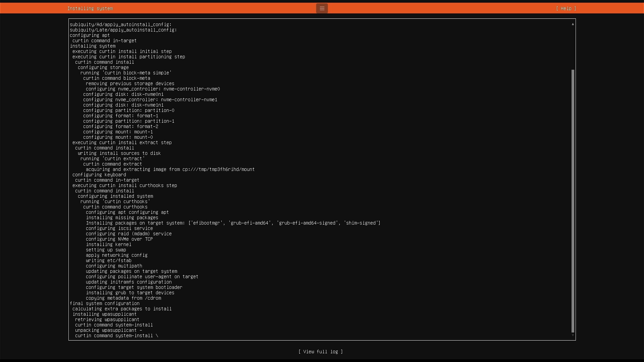Click the 'installing kernel' log line
Screen dimensions: 644x362
(x=108, y=244)
